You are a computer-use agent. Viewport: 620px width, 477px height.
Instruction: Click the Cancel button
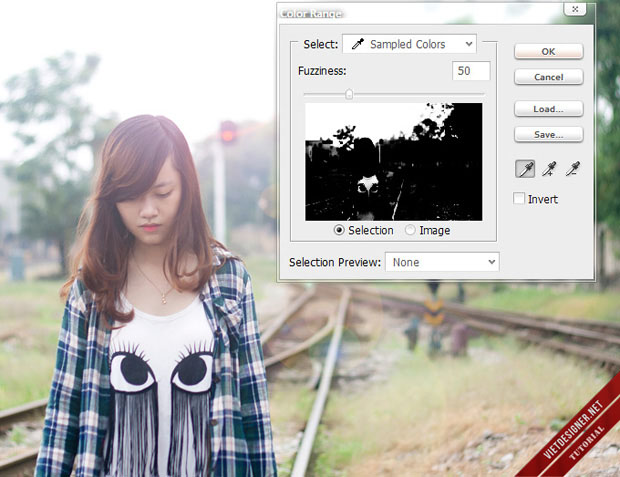tap(548, 77)
